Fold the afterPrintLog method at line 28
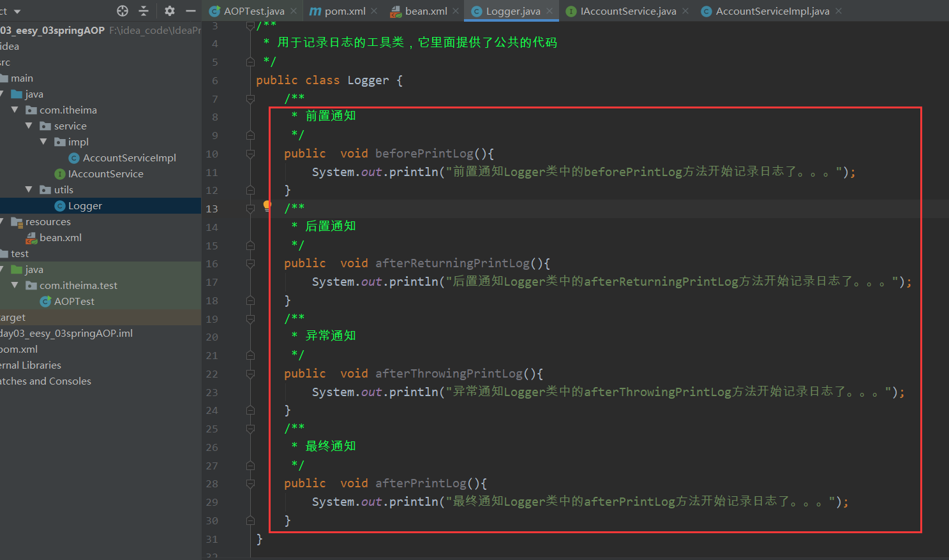949x560 pixels. tap(250, 483)
